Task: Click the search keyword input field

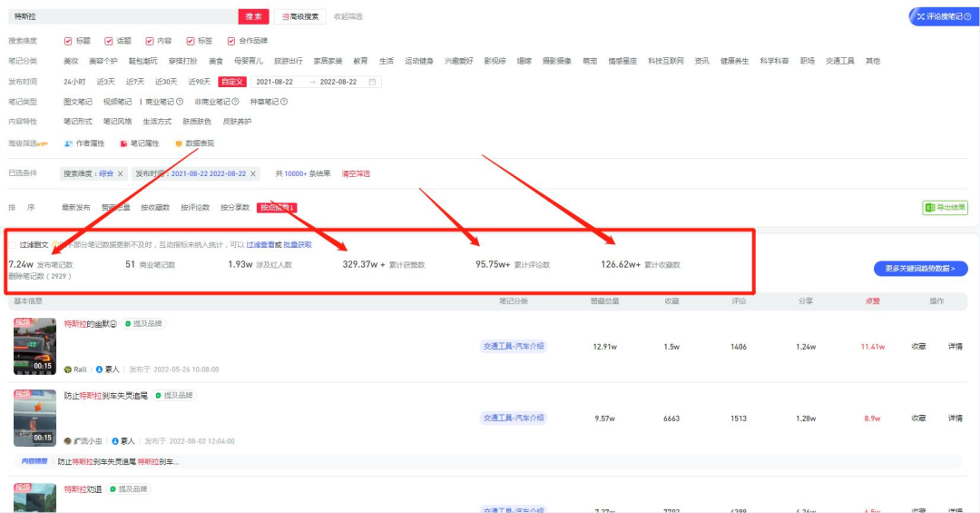Action: [x=122, y=16]
